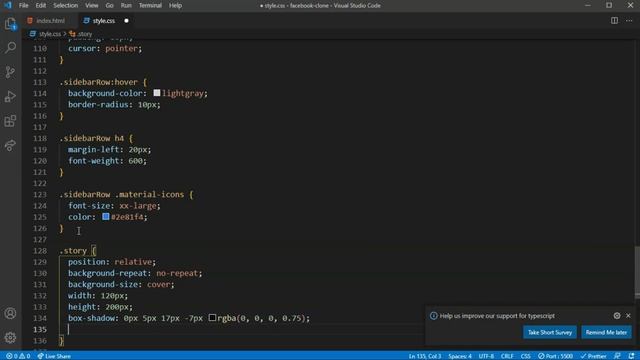Click the feedback icon in status bar
The width and height of the screenshot is (640, 360).
(x=617, y=356)
